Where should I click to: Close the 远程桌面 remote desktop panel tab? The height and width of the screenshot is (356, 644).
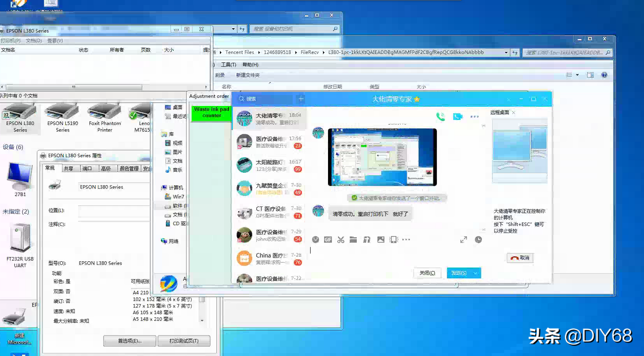(x=513, y=113)
